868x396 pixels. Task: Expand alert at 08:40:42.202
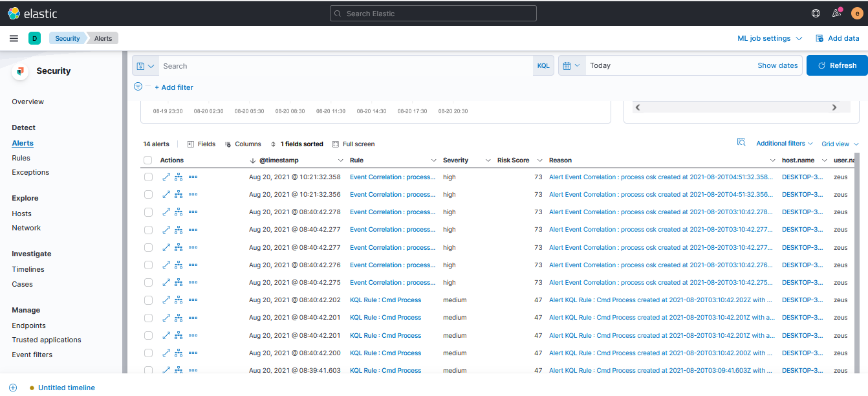tap(166, 300)
